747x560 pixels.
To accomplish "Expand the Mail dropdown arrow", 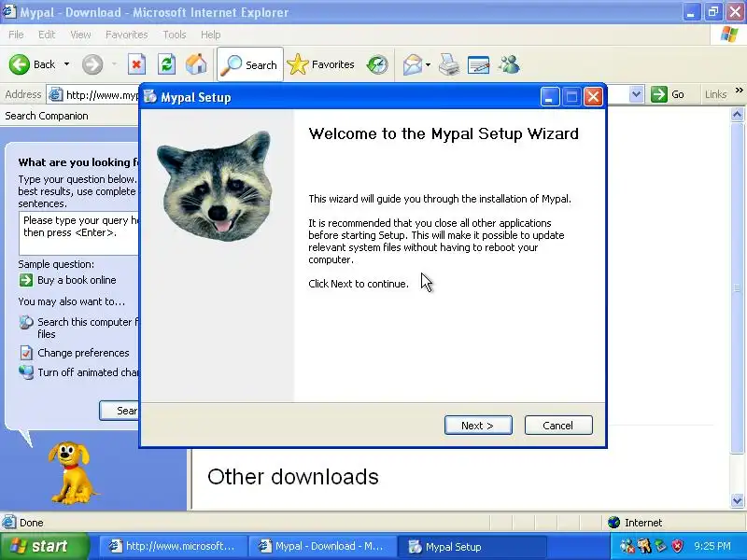I will 428,64.
